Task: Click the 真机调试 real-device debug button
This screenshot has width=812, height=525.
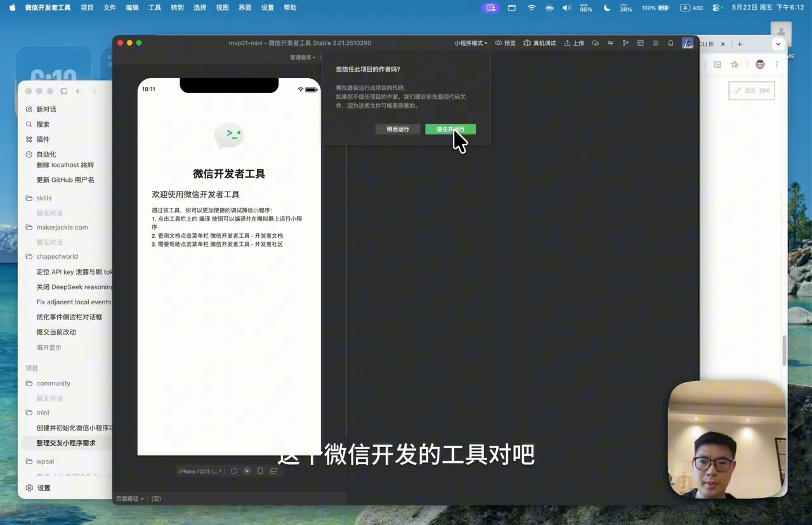Action: 539,43
